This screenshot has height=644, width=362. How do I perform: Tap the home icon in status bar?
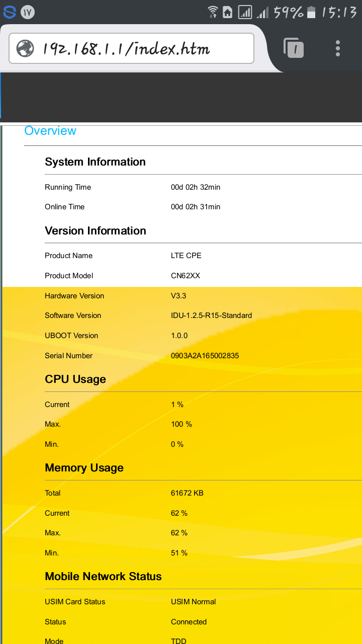click(x=228, y=12)
